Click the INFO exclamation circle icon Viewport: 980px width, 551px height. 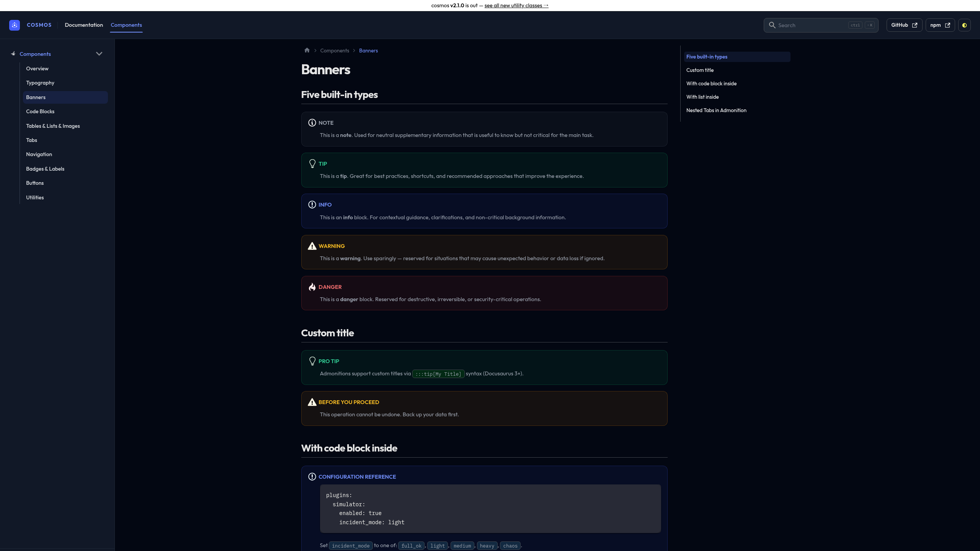[312, 205]
